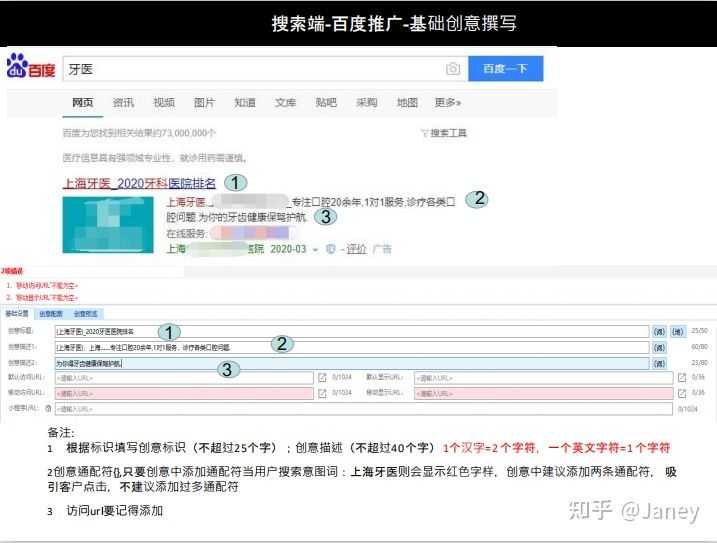Click the (通) button on 创意描述2 row
This screenshot has width=717, height=543.
[x=659, y=363]
